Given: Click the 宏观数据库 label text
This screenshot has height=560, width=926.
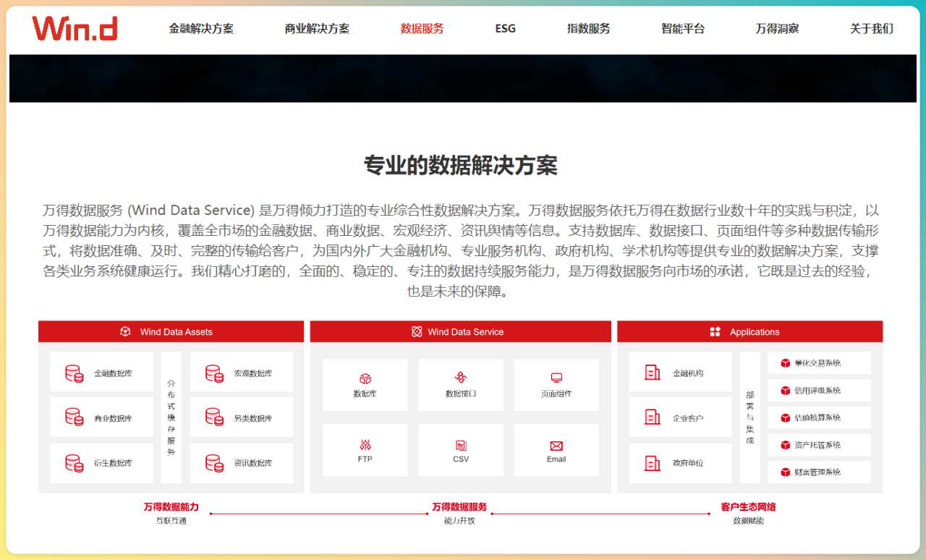Looking at the screenshot, I should 253,374.
